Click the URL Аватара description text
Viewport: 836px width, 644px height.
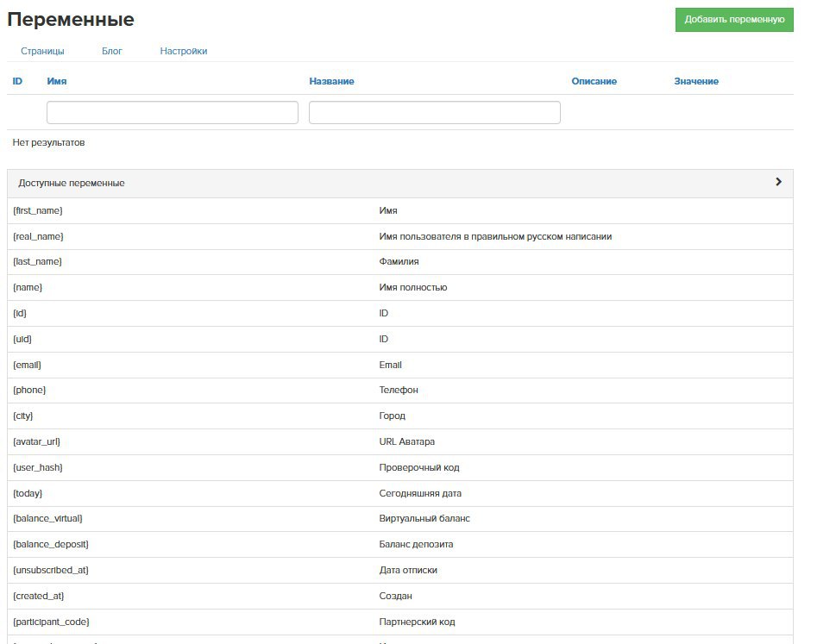[x=407, y=441]
